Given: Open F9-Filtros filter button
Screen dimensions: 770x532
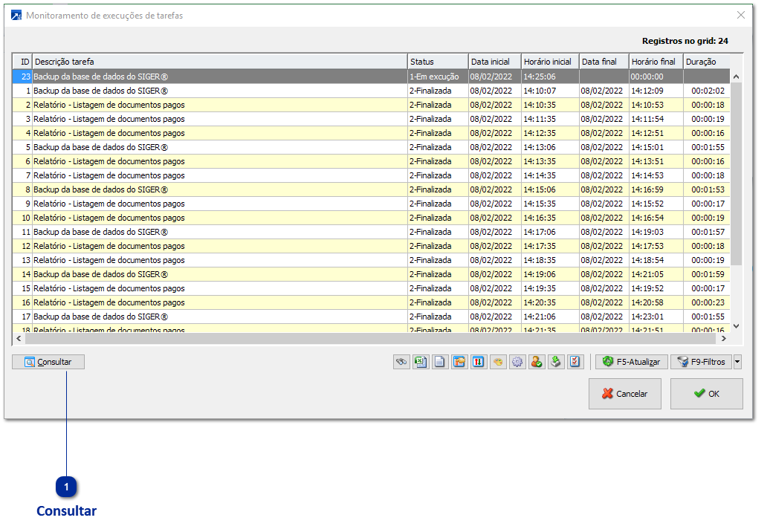Looking at the screenshot, I should pos(701,362).
